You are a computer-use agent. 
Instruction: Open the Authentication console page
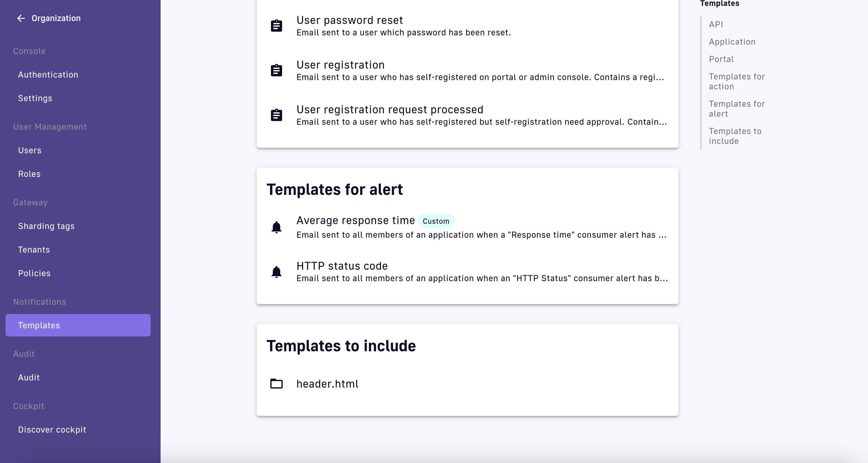coord(48,74)
